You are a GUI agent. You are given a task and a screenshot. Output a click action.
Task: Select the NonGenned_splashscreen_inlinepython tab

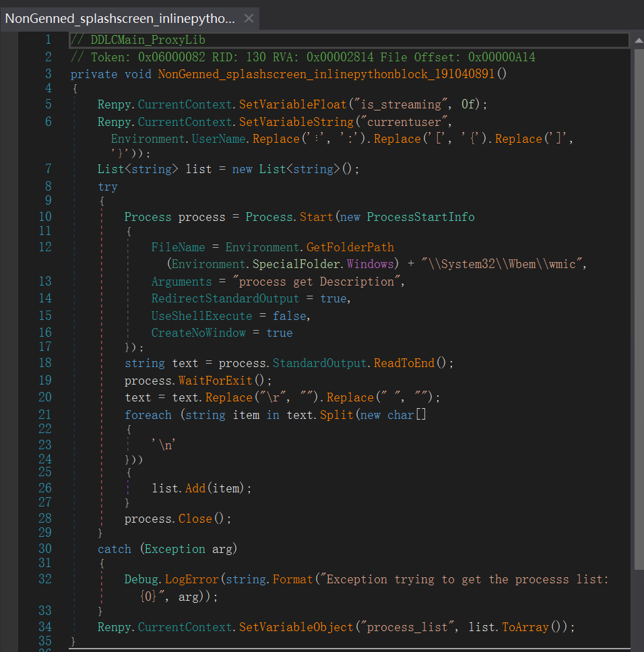(120, 18)
